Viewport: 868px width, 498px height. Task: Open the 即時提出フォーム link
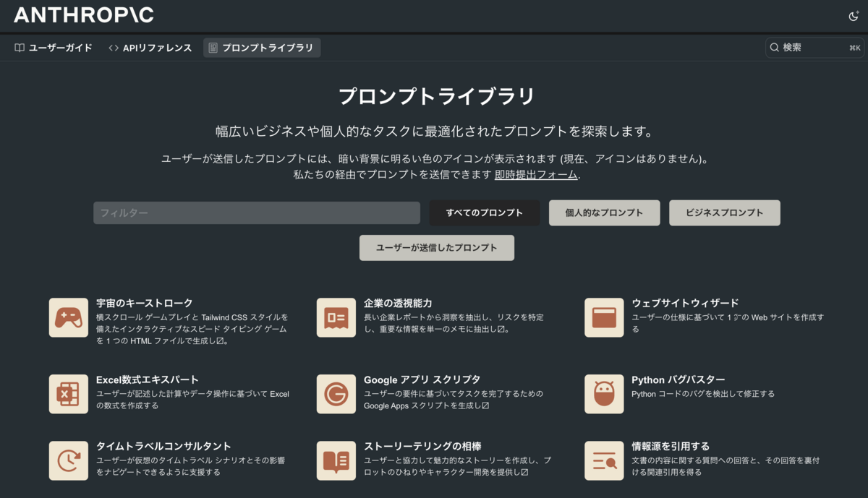535,174
